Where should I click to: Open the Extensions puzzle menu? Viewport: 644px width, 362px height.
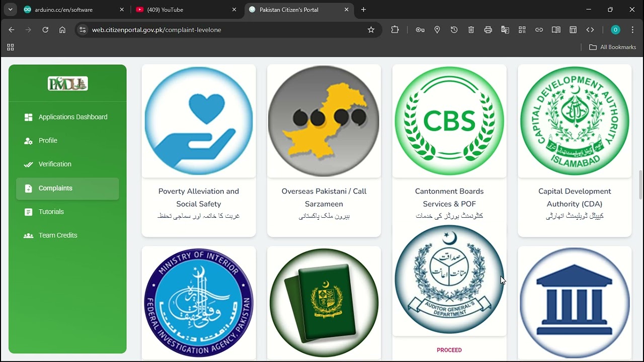pyautogui.click(x=395, y=30)
